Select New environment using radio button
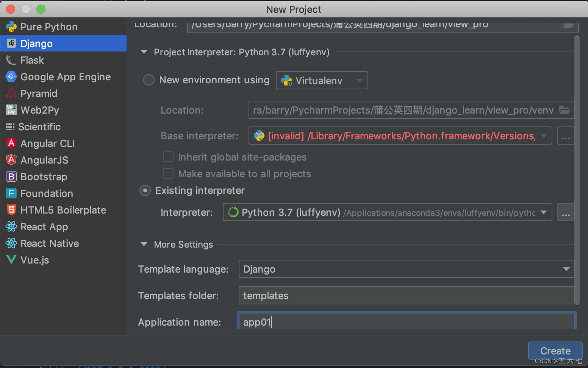 pos(149,80)
